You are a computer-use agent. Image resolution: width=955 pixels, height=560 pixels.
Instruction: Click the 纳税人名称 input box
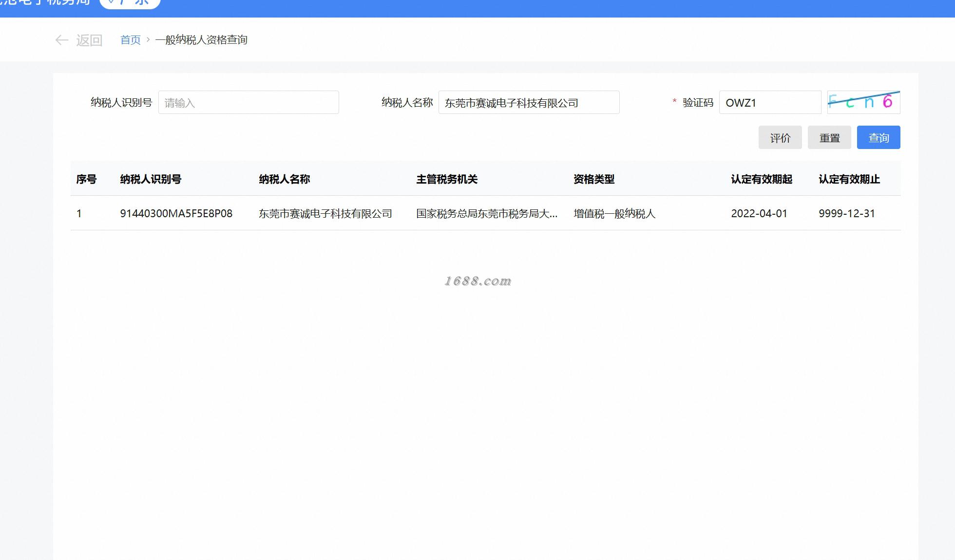click(529, 103)
